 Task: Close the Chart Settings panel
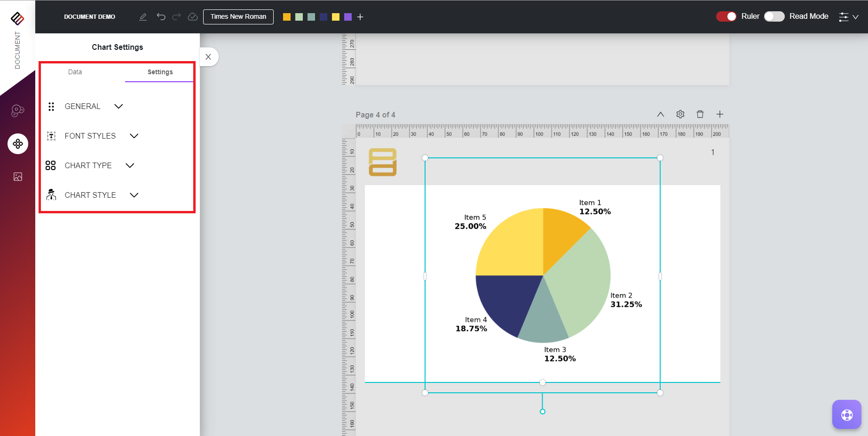208,57
